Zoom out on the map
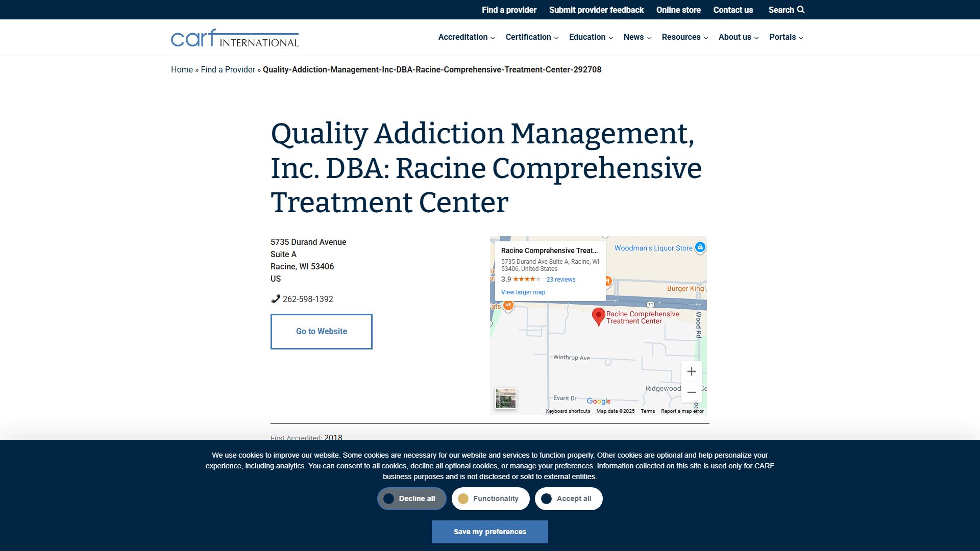The width and height of the screenshot is (980, 551). [692, 392]
